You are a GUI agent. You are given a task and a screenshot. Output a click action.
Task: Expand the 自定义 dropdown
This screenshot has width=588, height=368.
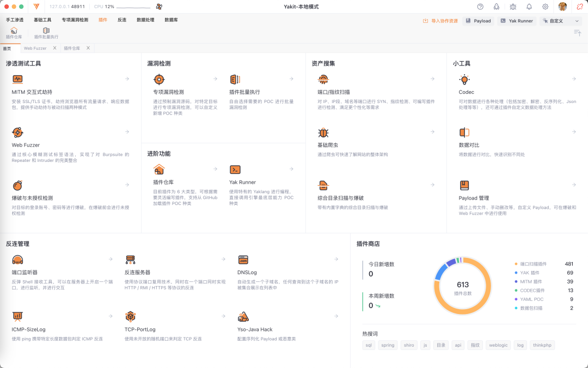coord(561,21)
